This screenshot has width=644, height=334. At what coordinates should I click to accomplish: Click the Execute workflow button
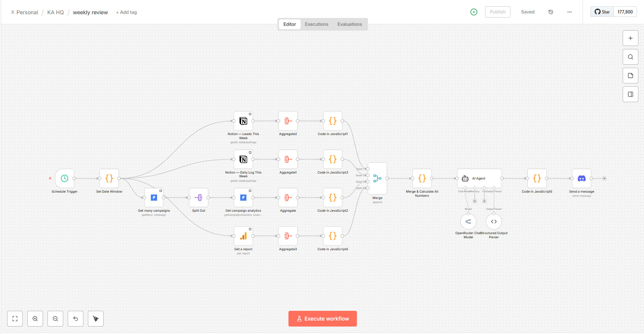tap(322, 319)
